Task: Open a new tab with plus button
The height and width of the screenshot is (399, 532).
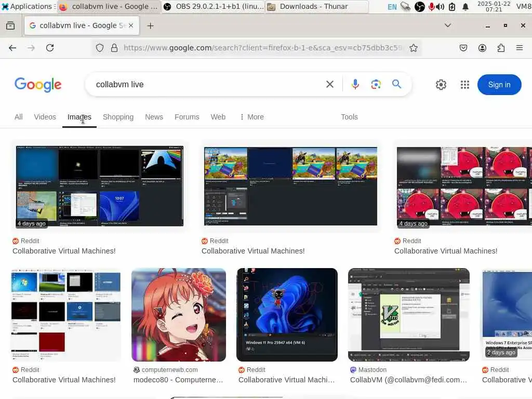Action: [151, 26]
